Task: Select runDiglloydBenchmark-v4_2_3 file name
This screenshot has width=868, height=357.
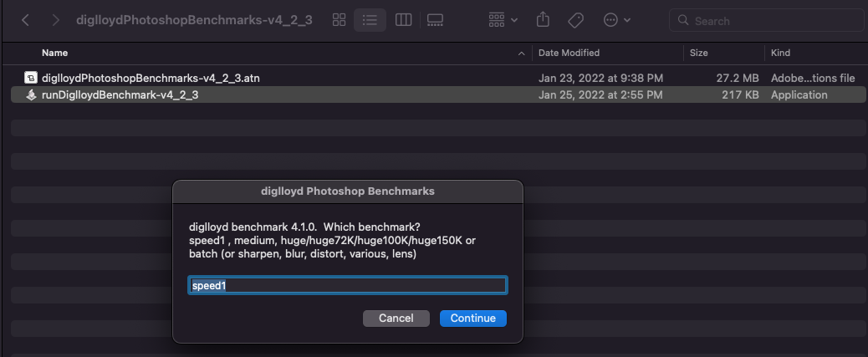Action: [x=120, y=95]
